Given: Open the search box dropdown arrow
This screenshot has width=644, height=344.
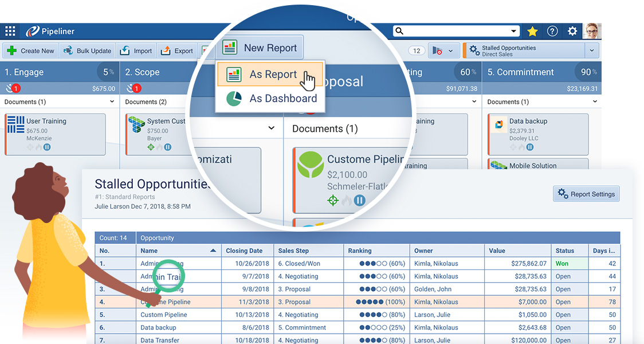Looking at the screenshot, I should point(513,31).
